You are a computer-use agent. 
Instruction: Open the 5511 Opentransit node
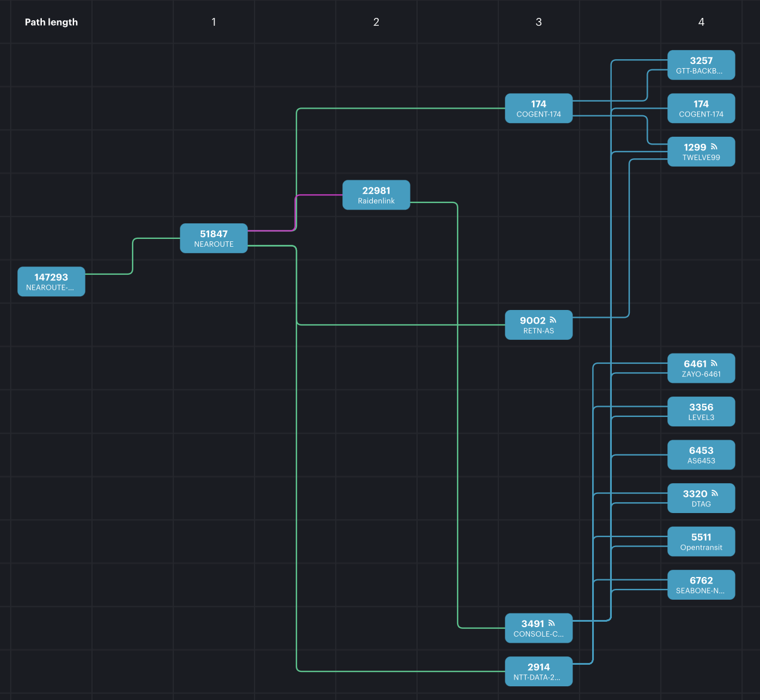pyautogui.click(x=701, y=541)
